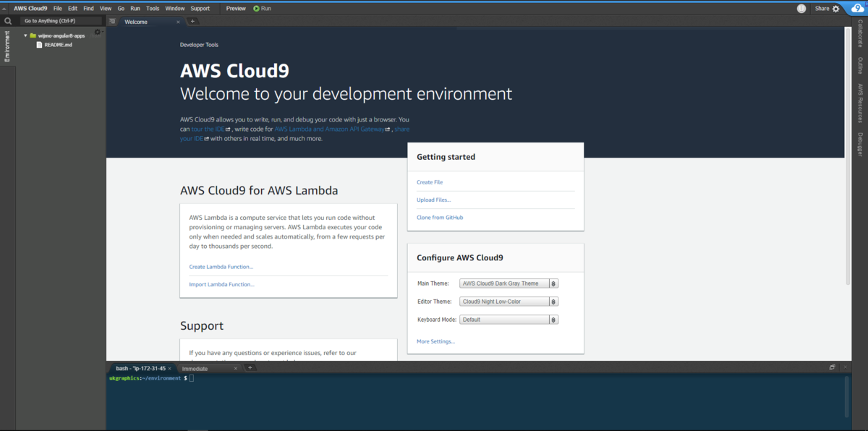This screenshot has height=431, width=868.
Task: Open the Debugger side panel
Action: coord(860,145)
